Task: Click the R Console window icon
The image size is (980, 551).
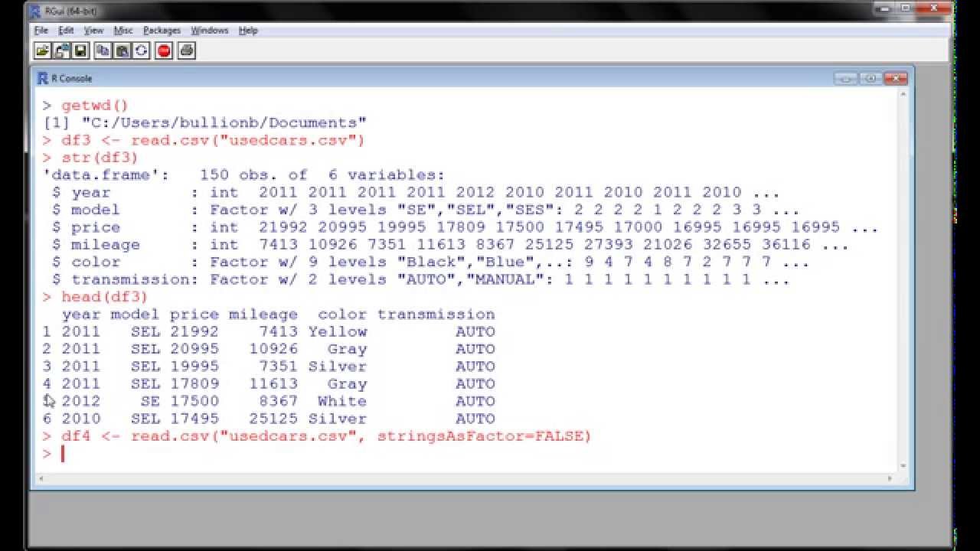Action: pyautogui.click(x=43, y=78)
